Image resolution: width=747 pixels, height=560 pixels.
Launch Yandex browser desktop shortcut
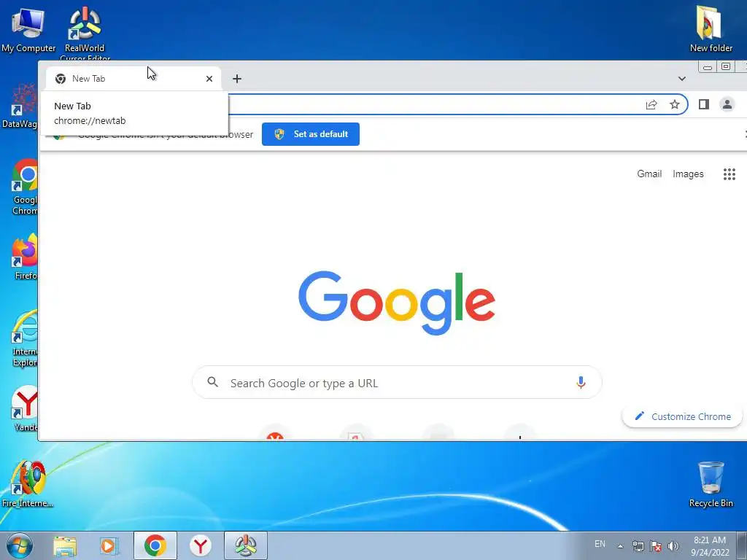25,408
